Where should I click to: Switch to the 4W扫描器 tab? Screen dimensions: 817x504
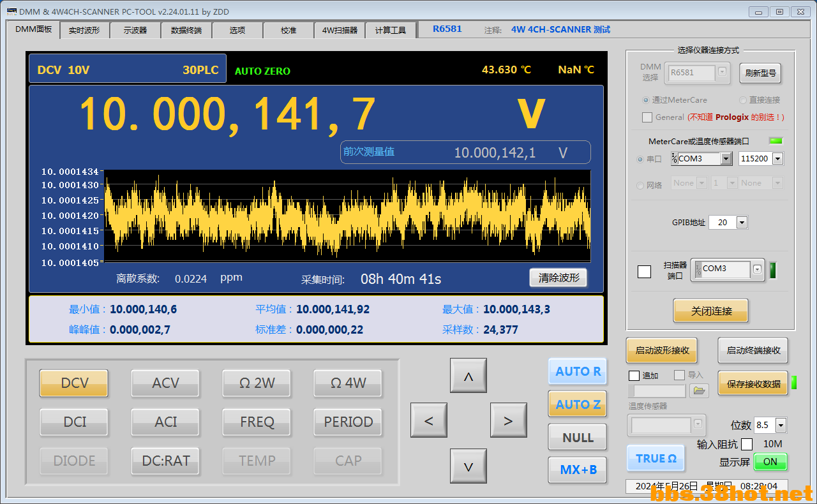point(340,30)
